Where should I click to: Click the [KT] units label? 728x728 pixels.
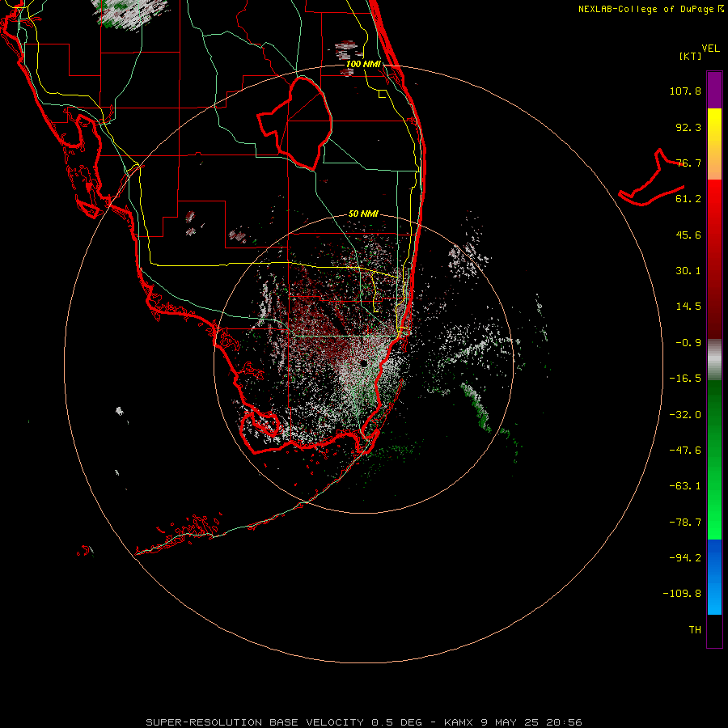pyautogui.click(x=691, y=56)
